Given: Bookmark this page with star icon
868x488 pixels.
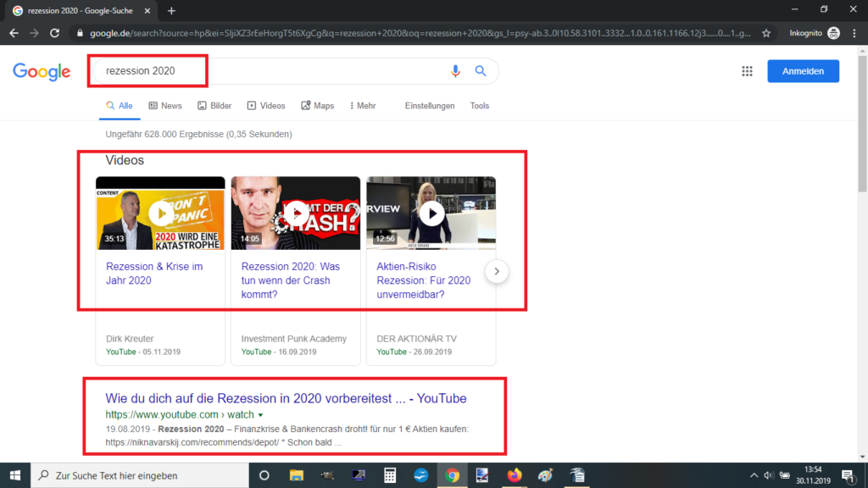Looking at the screenshot, I should 766,33.
